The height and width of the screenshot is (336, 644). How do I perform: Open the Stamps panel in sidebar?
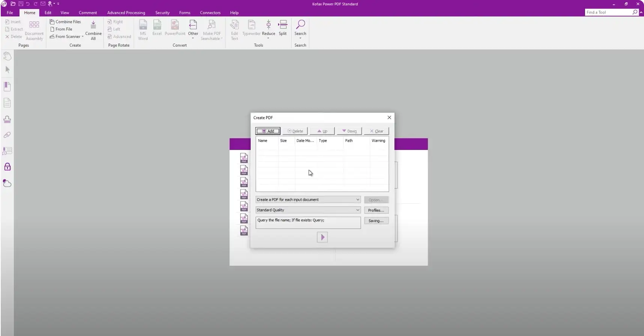(7, 119)
